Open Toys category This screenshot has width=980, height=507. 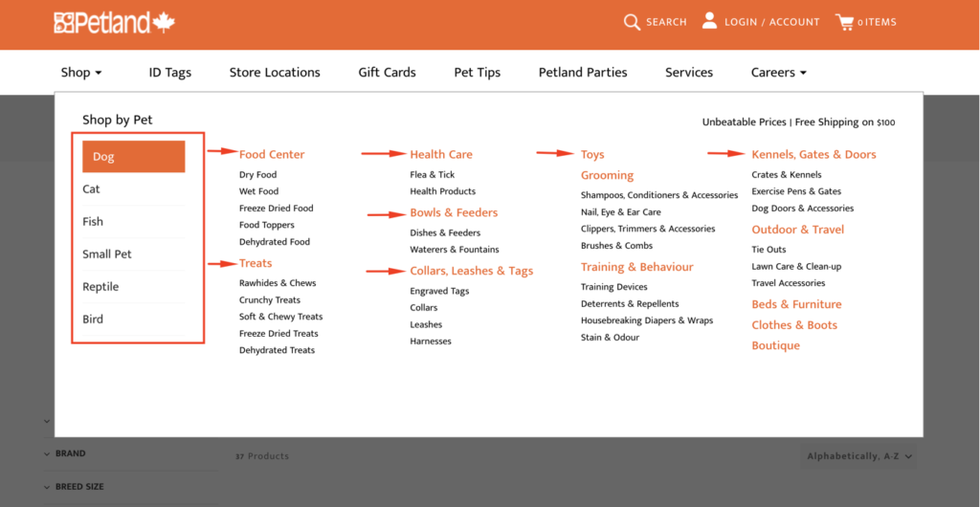(592, 154)
